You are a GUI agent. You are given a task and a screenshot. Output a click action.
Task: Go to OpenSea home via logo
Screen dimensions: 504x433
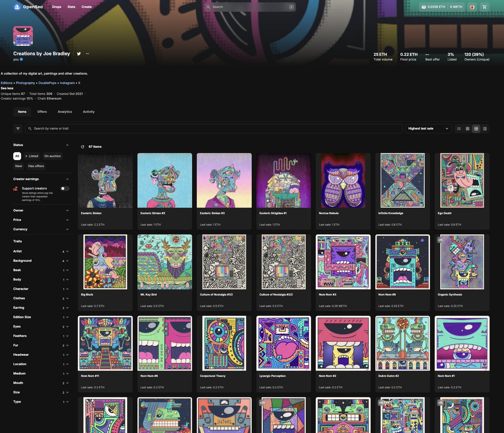(x=29, y=7)
